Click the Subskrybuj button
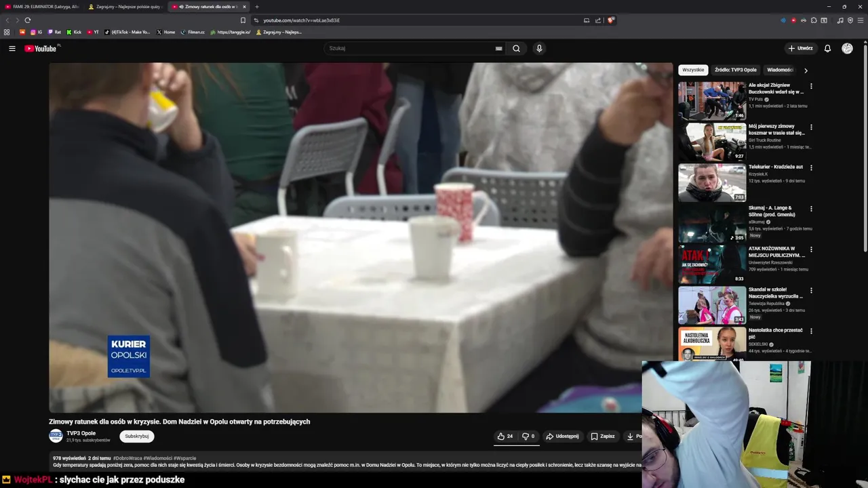This screenshot has width=868, height=488. point(137,436)
